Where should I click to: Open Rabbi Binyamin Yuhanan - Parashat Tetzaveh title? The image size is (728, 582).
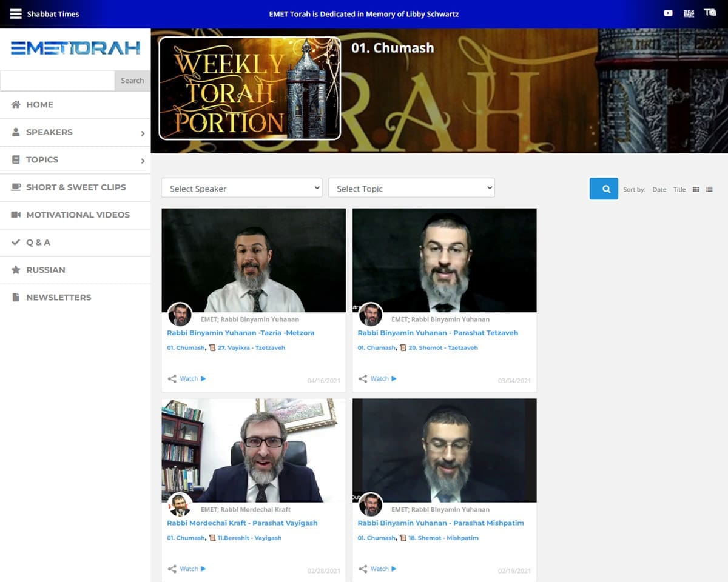(438, 333)
